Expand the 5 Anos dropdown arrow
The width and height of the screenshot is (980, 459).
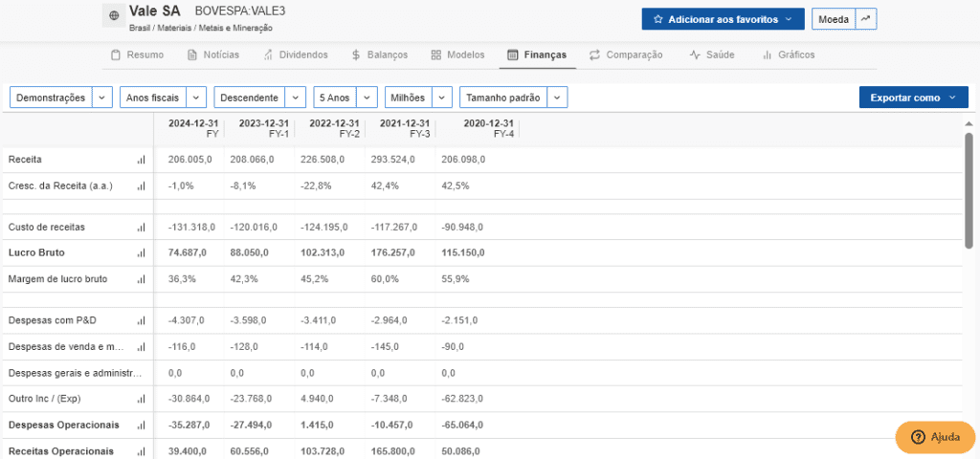pos(367,98)
